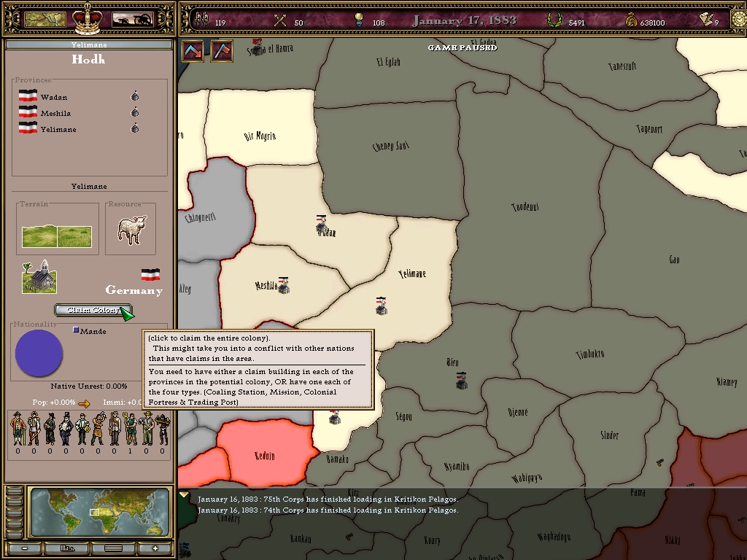Click the aristocrat pop figure with cane

[x=18, y=428]
